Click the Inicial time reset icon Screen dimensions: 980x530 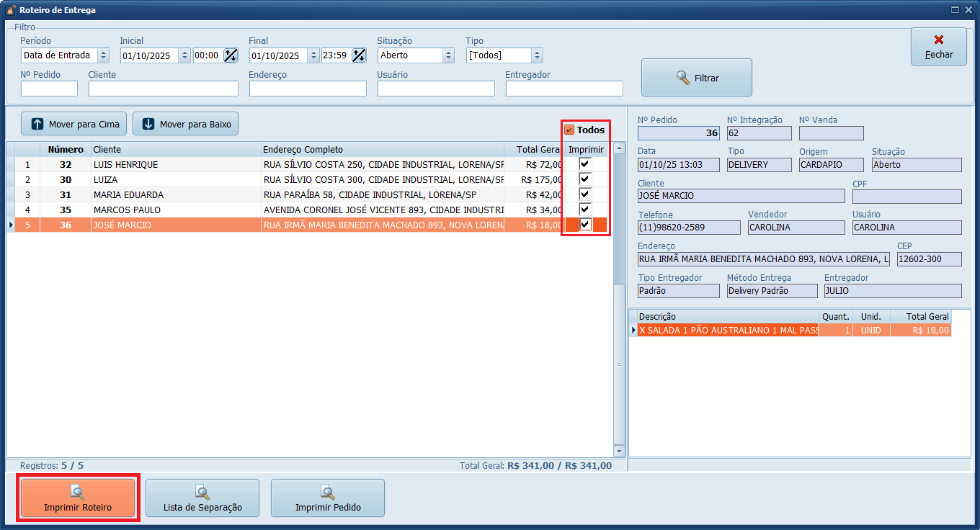point(231,55)
